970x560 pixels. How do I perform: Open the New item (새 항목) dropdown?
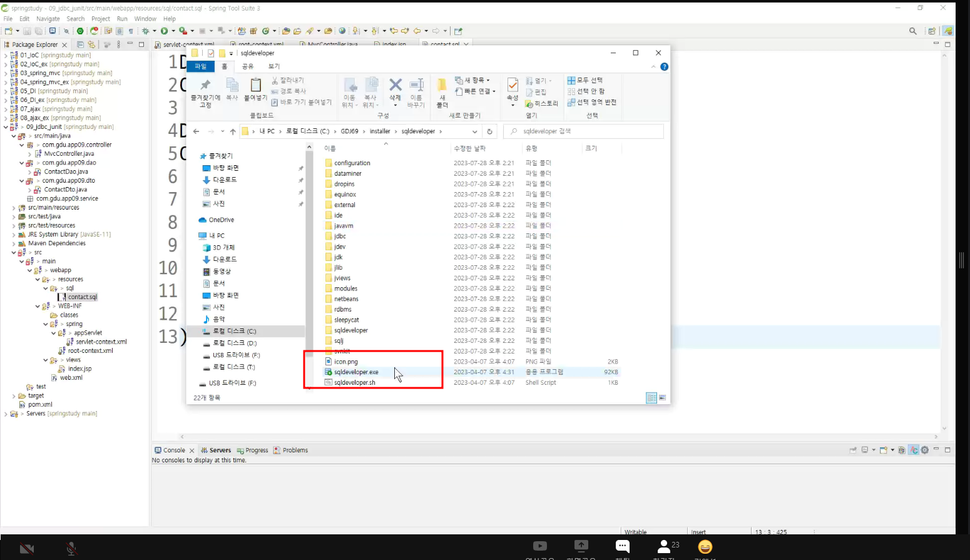pyautogui.click(x=472, y=80)
